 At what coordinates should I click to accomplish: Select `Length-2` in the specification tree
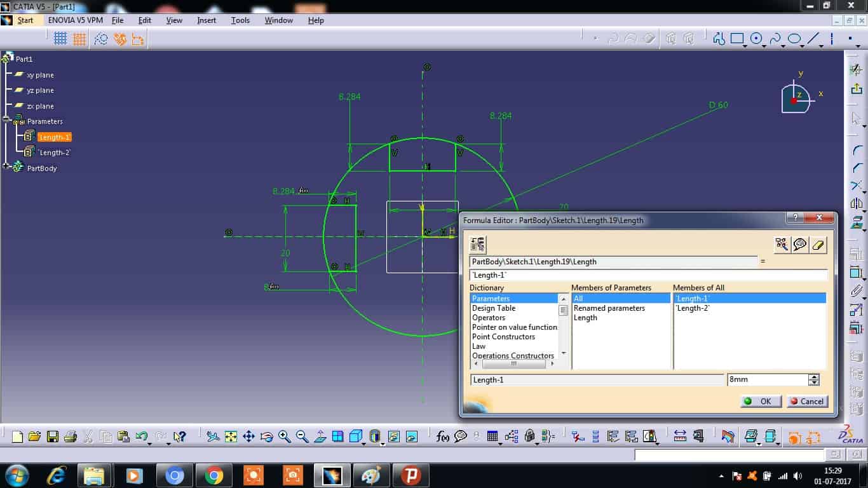click(54, 152)
